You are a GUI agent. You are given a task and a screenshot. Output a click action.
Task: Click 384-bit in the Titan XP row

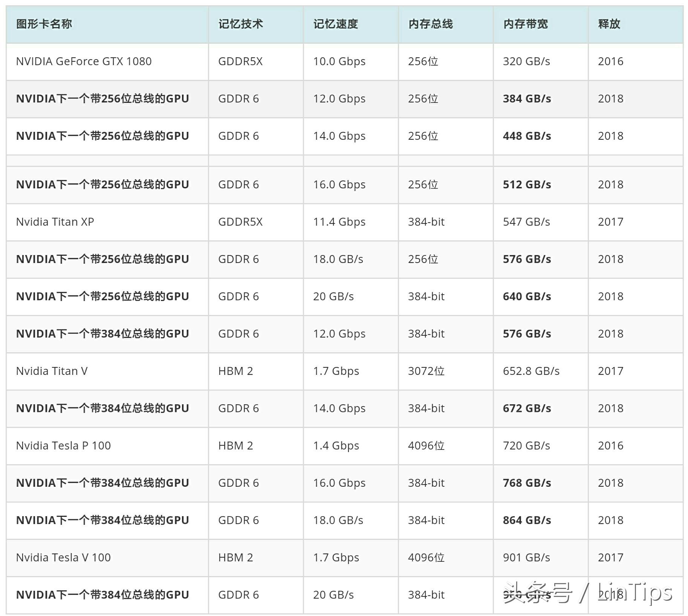point(426,222)
